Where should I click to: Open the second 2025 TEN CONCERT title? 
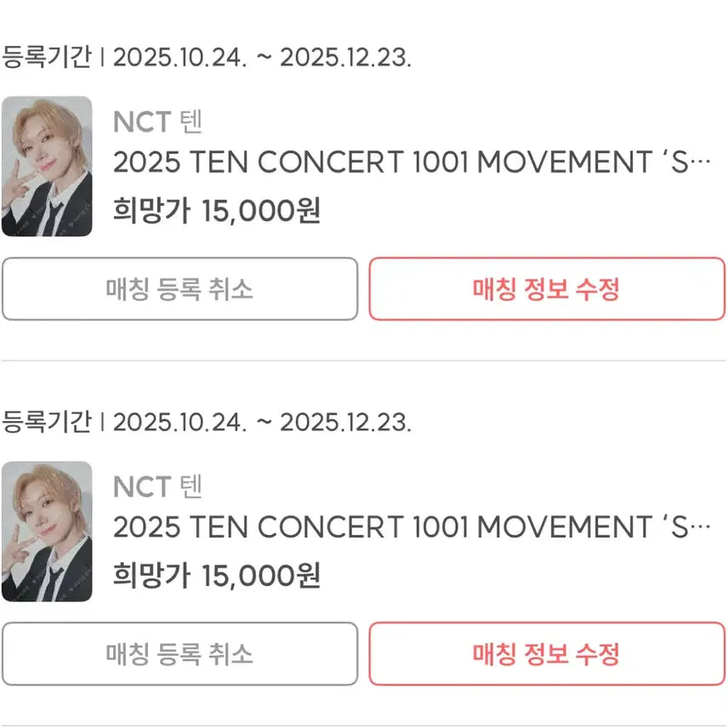tap(400, 528)
